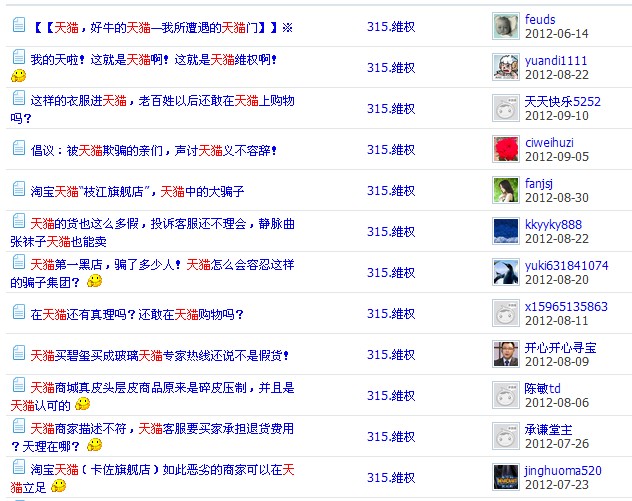This screenshot has height=501, width=632.
Task: Click username 承谦堂主
Action: pos(549,429)
